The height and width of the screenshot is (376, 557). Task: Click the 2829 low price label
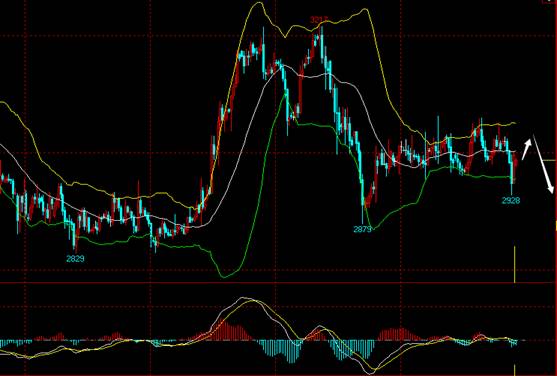click(75, 259)
